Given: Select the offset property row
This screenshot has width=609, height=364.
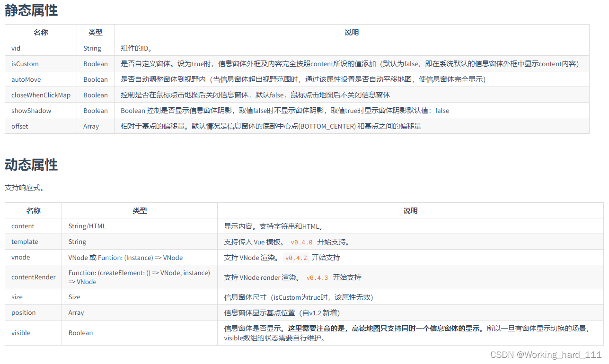Looking at the screenshot, I should click(20, 126).
